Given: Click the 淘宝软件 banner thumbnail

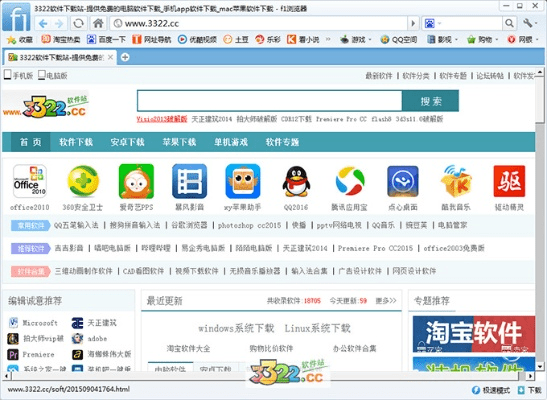Looking at the screenshot, I should [x=474, y=334].
